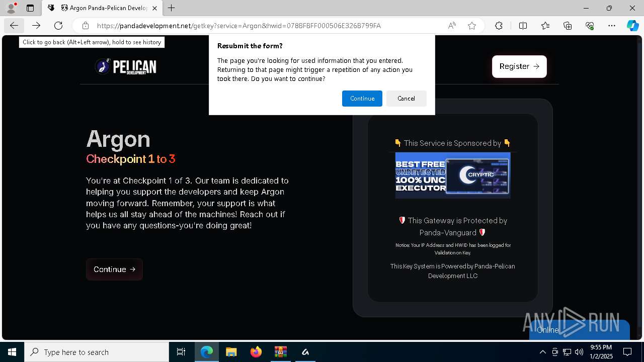Click the Pelican Development logo
The height and width of the screenshot is (362, 644).
click(126, 66)
